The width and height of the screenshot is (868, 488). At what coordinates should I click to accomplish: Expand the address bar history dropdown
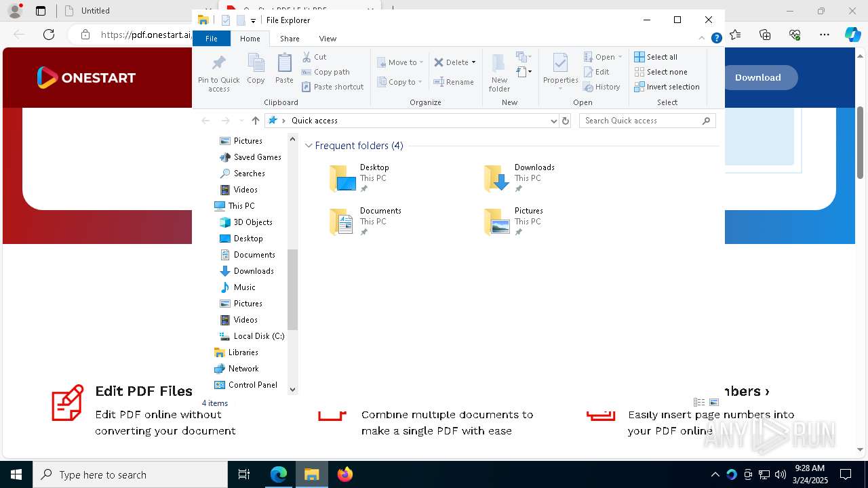(x=554, y=121)
